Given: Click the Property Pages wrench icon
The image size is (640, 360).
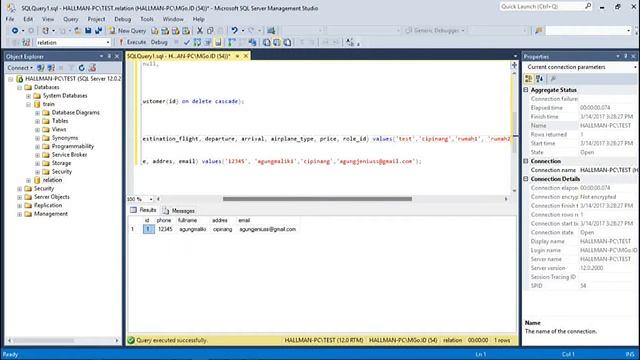Looking at the screenshot, I should pos(553,79).
